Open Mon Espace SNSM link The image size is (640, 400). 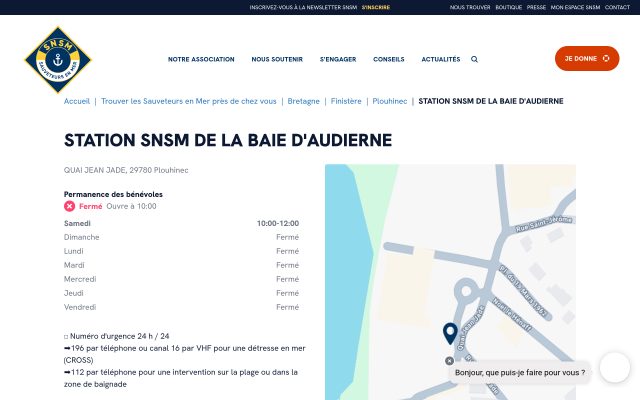[x=576, y=7]
